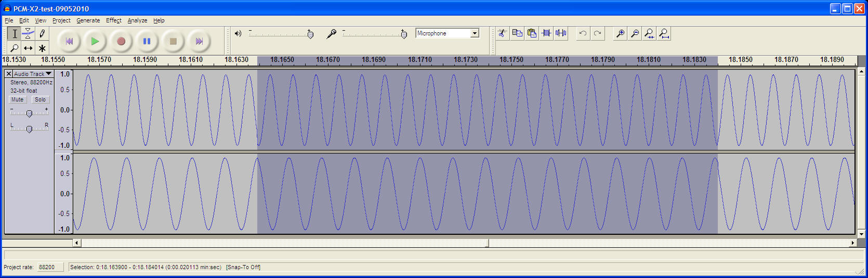Image resolution: width=868 pixels, height=278 pixels.
Task: Select the Time Shift tool
Action: tap(28, 48)
